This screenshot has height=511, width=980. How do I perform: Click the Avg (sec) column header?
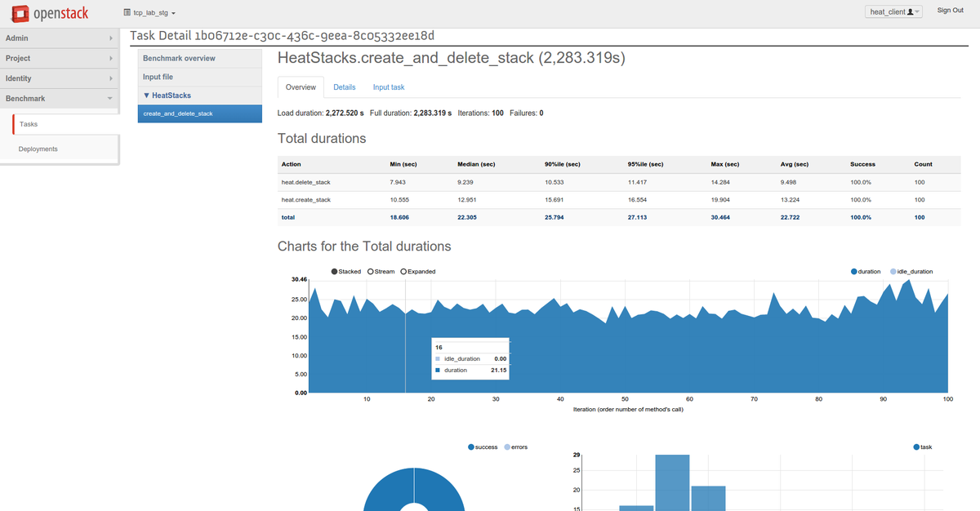click(795, 164)
